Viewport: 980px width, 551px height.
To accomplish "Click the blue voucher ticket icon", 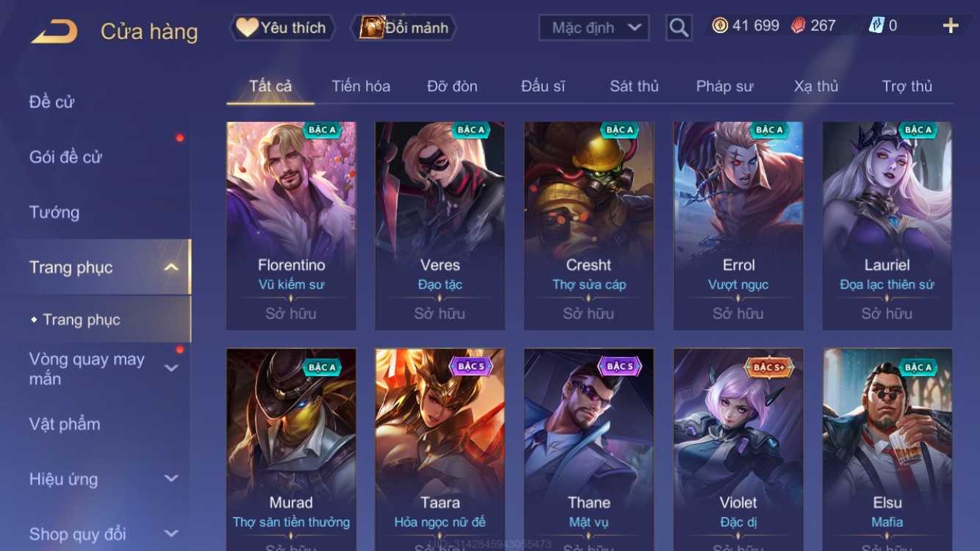I will [x=876, y=26].
